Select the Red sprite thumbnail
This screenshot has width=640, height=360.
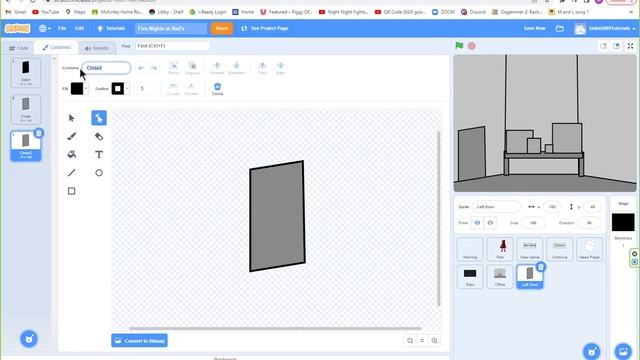(500, 249)
